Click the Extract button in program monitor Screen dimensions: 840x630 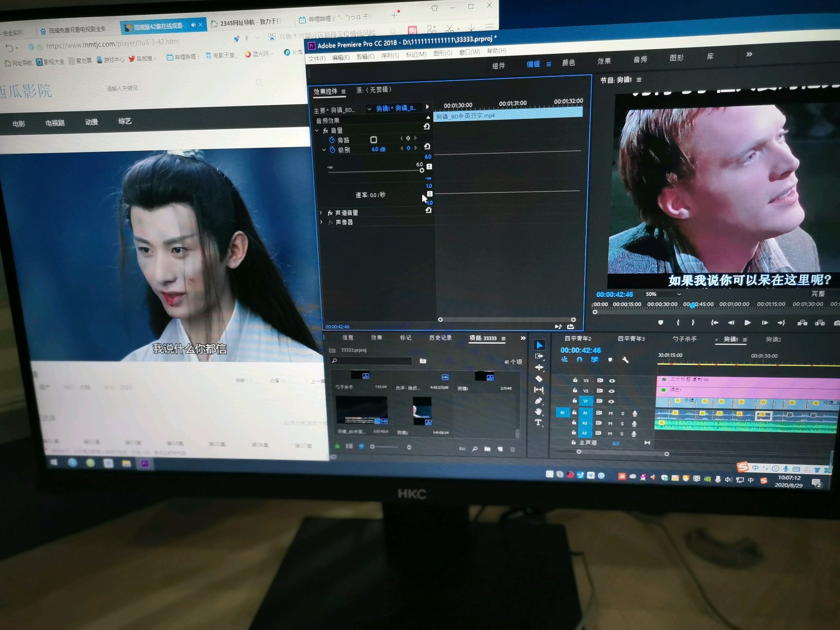coord(820,323)
